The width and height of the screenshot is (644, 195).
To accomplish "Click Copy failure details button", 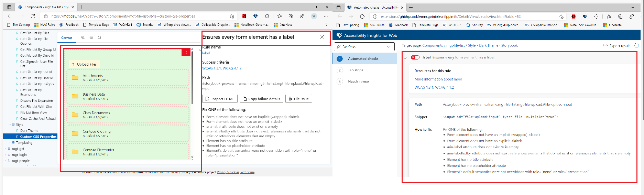I will (x=261, y=99).
